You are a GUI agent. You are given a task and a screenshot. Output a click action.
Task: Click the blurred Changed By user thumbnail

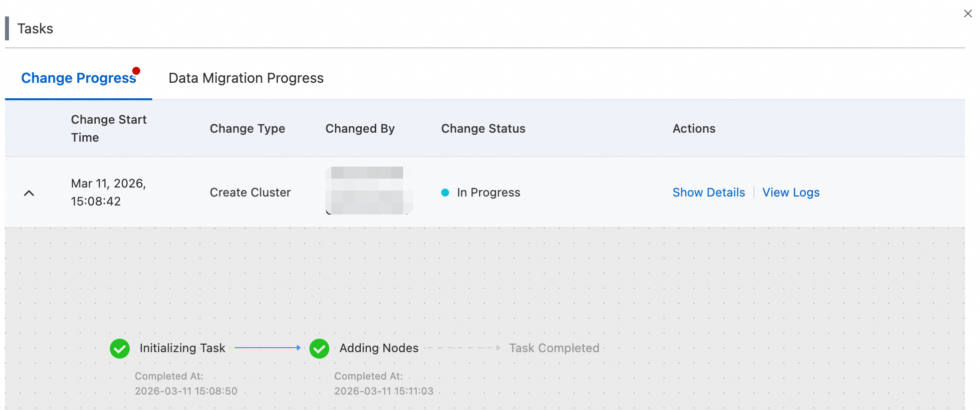click(x=369, y=191)
